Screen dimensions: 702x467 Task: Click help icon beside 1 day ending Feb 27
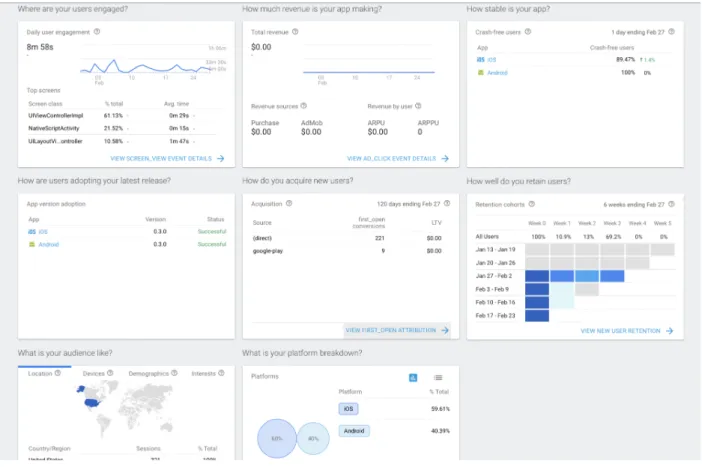click(671, 32)
